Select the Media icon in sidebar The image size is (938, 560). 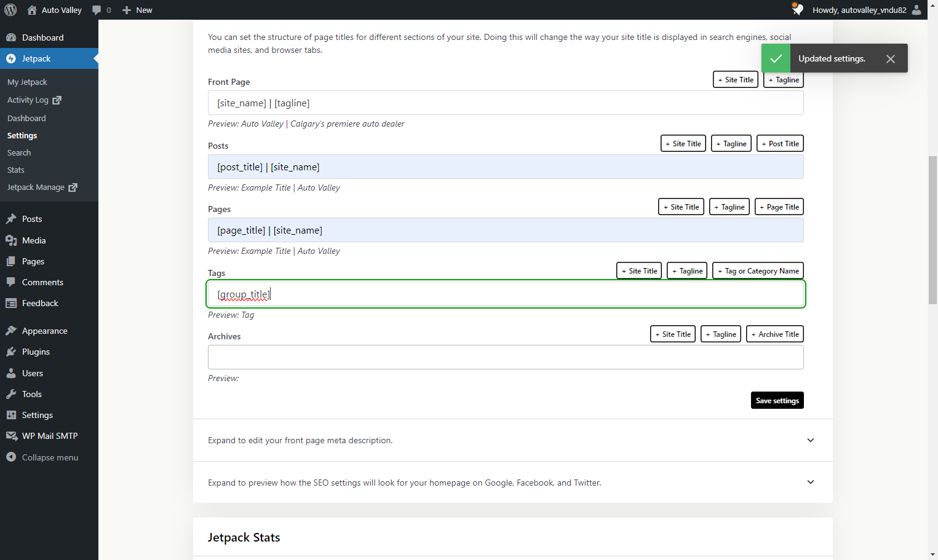(x=11, y=240)
